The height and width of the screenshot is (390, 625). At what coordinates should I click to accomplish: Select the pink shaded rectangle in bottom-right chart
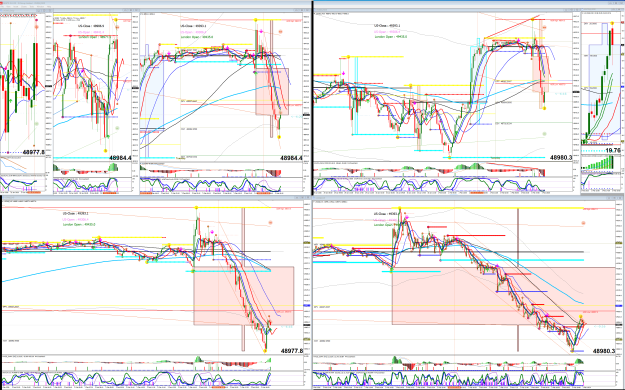(504, 295)
